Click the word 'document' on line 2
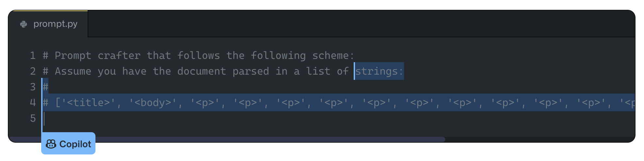Image resolution: width=644 pixels, height=161 pixels. [202, 71]
